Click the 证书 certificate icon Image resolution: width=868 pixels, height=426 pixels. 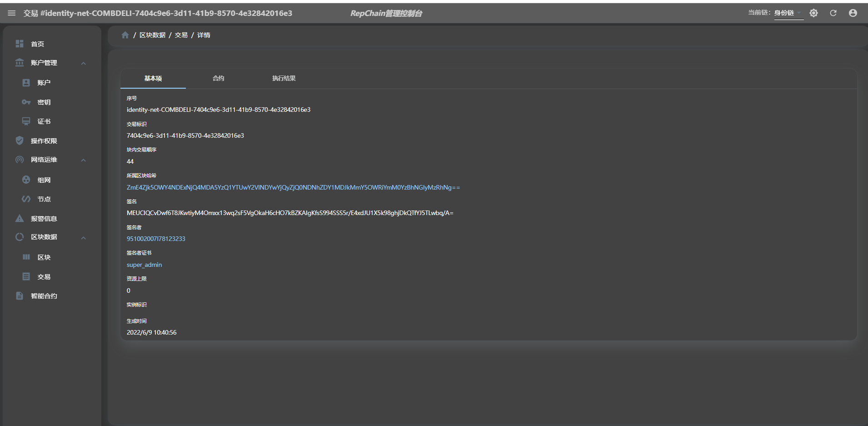26,121
